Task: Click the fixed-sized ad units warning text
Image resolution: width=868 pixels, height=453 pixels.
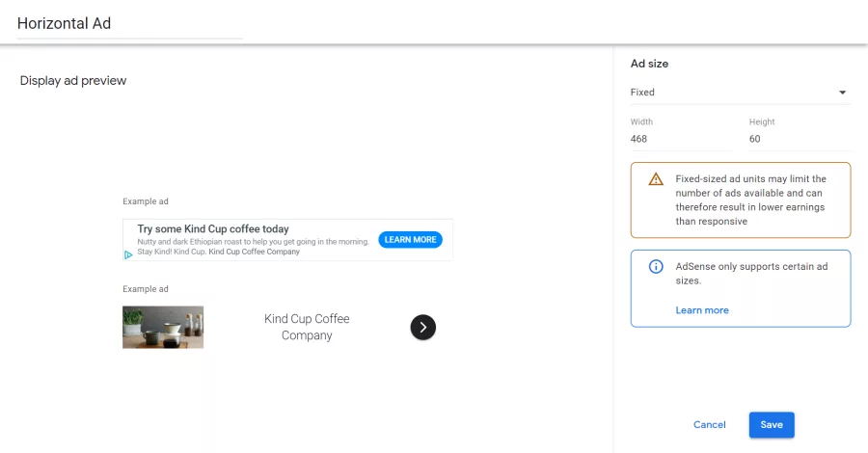Action: pos(750,200)
